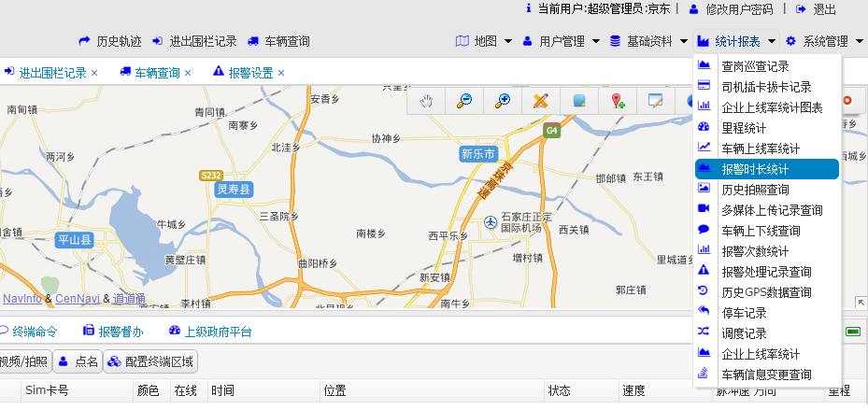
Task: Close the 车辆查询 tab
Action: click(188, 73)
